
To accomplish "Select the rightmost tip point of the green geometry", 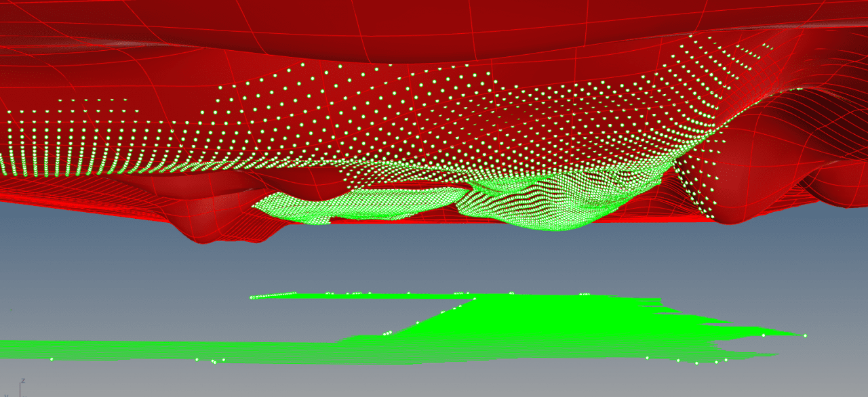I will point(805,335).
